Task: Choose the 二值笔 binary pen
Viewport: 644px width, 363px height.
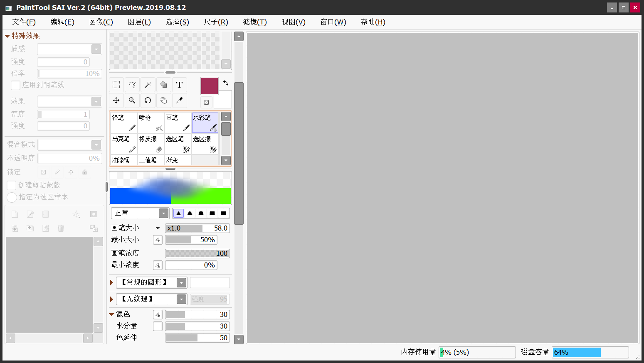Action: point(151,160)
